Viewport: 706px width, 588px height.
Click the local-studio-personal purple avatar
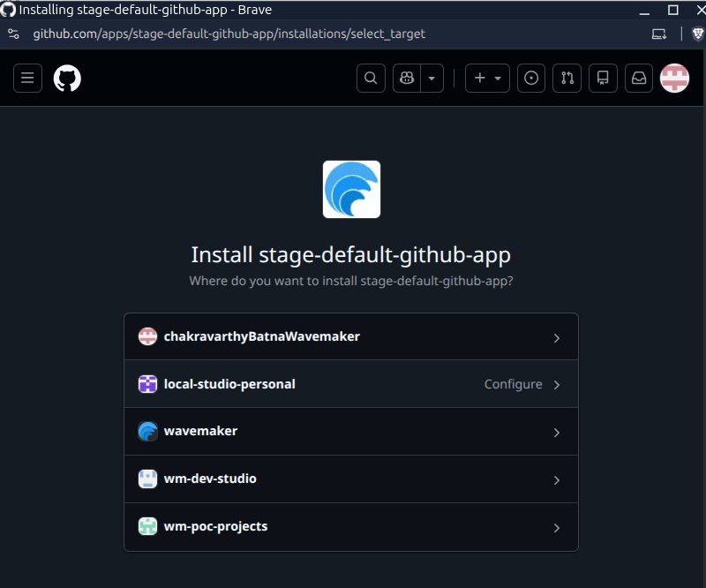coord(147,384)
